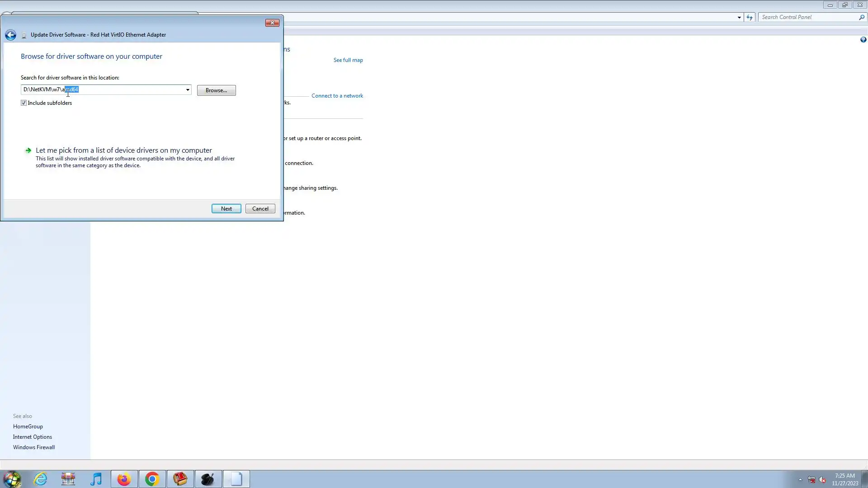Open the See full map link
Screen dimensions: 868x488
click(348, 60)
